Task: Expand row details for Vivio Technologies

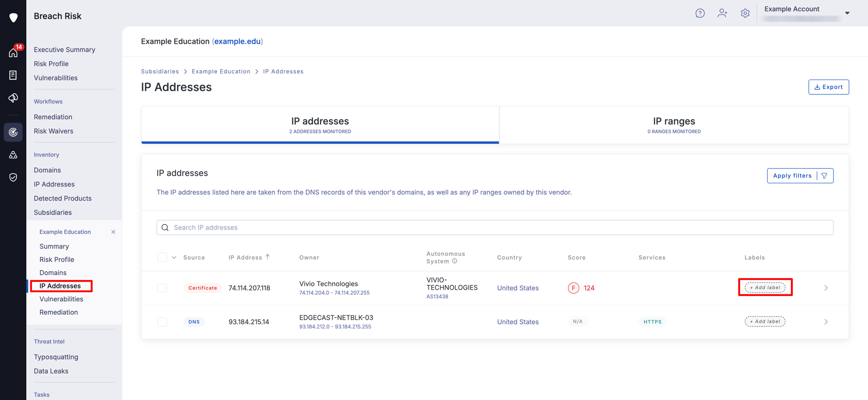Action: (x=826, y=288)
